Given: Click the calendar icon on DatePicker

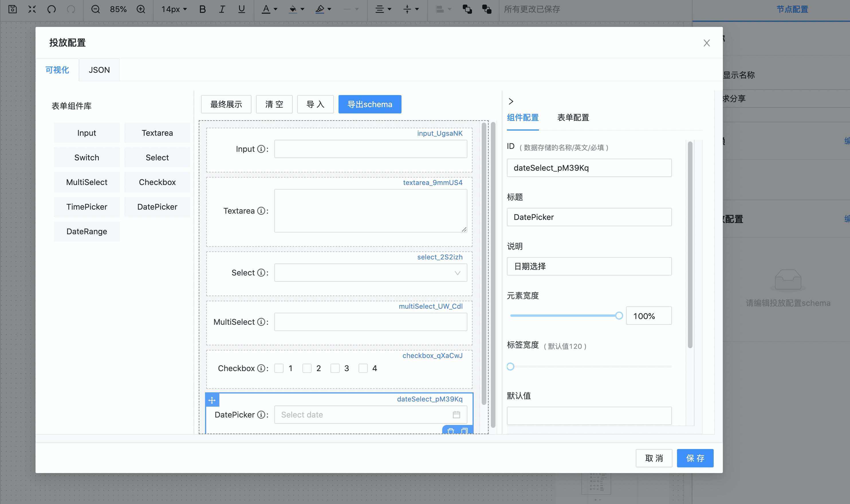Looking at the screenshot, I should click(457, 415).
